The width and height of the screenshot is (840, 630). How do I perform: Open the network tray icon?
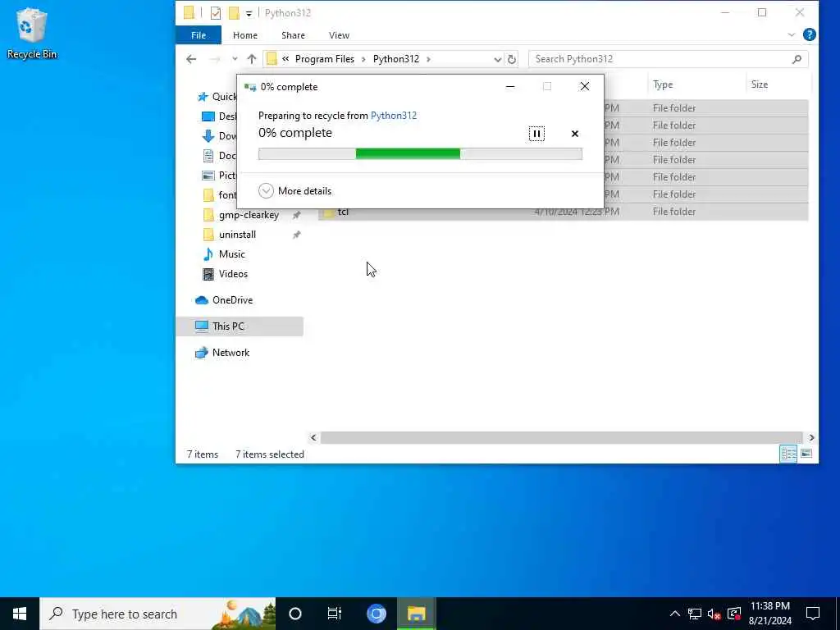694,614
